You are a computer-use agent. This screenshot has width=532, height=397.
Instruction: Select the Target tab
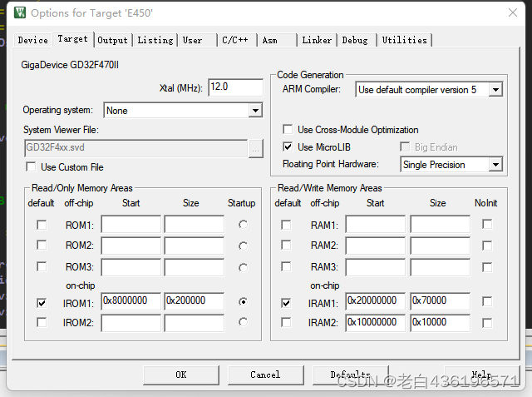coord(72,39)
